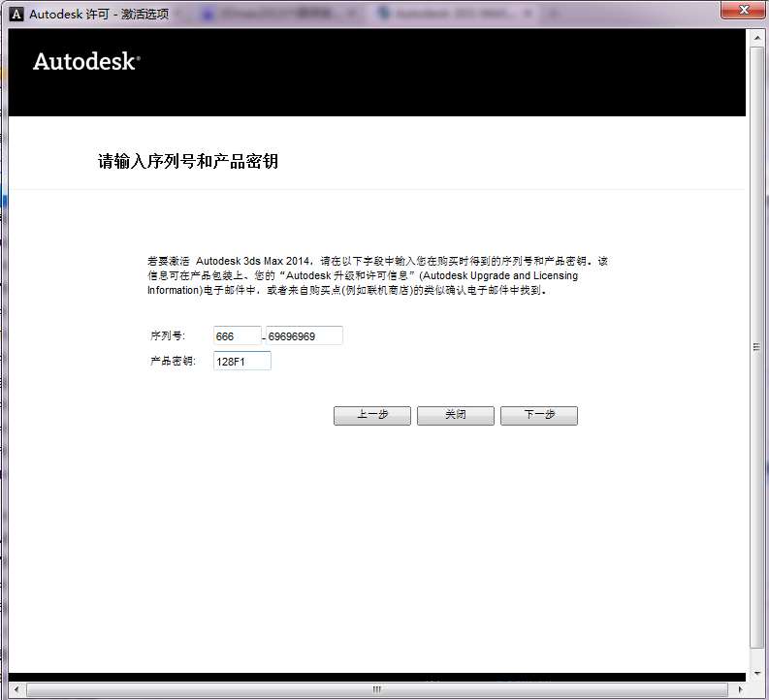This screenshot has height=700, width=769.
Task: Click the 序列号 label
Action: point(167,335)
